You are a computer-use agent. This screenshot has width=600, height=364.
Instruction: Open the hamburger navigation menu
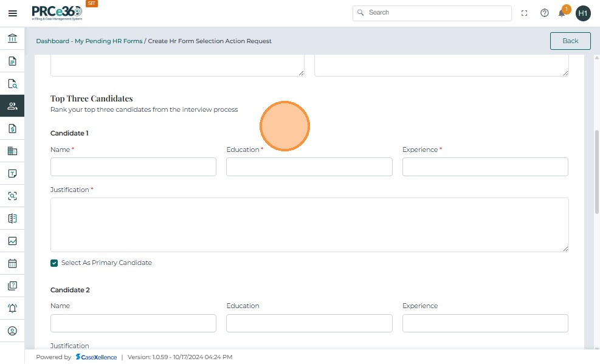click(x=12, y=13)
